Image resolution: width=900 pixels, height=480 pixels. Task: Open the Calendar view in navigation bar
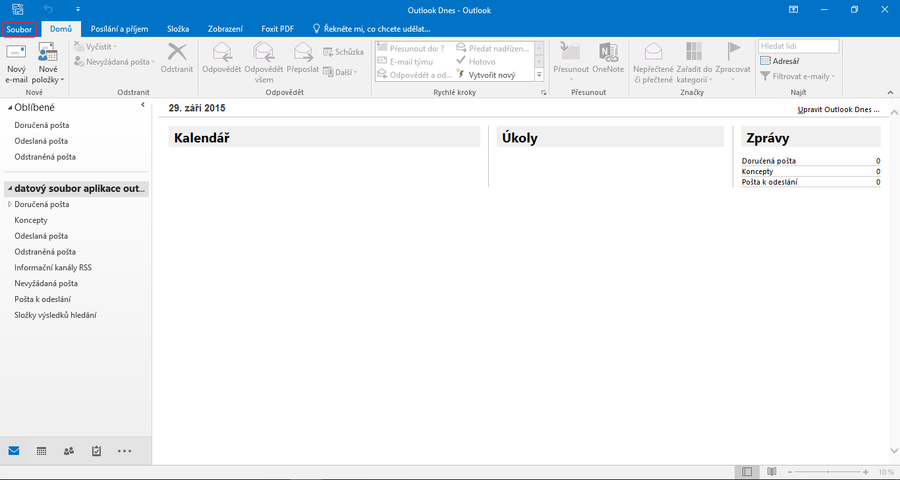point(41,451)
